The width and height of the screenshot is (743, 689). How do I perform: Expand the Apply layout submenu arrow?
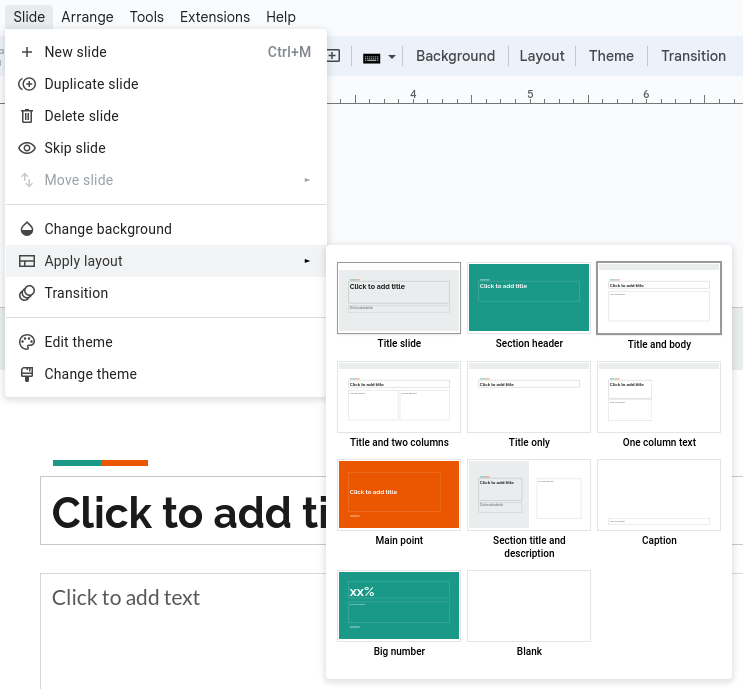[307, 261]
